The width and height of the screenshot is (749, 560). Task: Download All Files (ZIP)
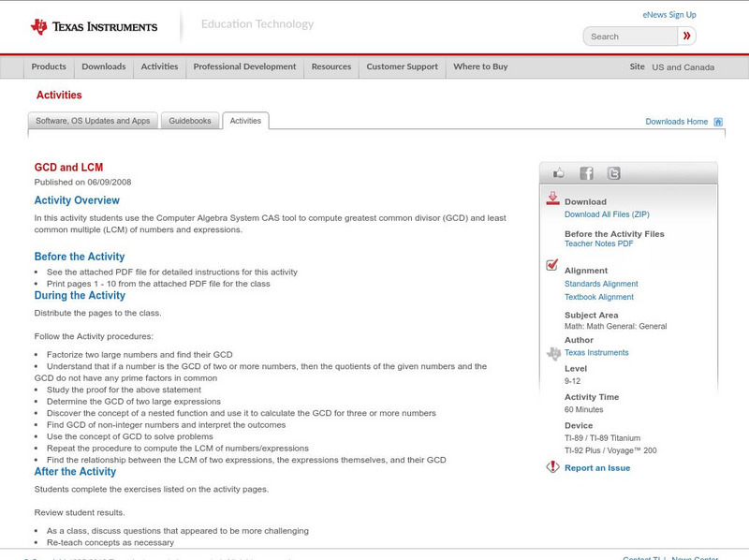(x=607, y=214)
